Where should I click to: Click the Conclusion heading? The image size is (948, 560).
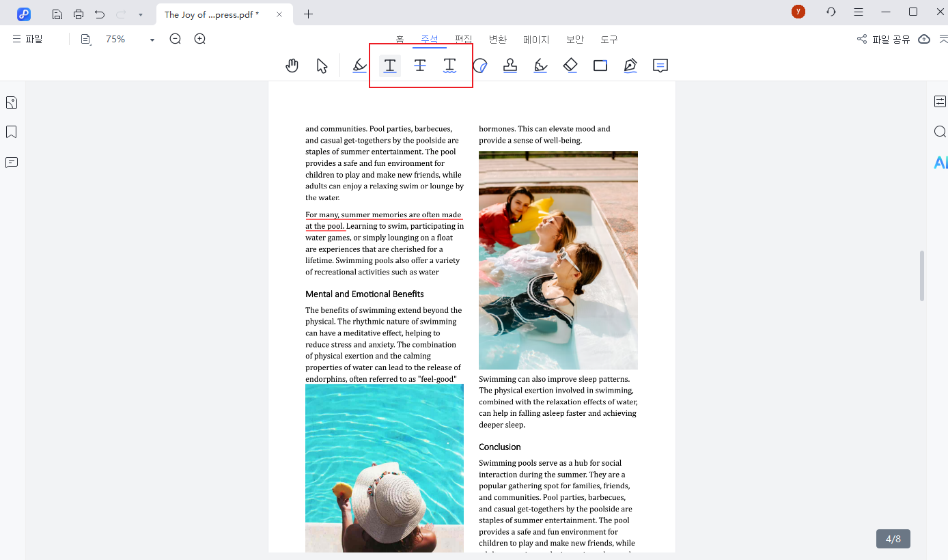(500, 447)
